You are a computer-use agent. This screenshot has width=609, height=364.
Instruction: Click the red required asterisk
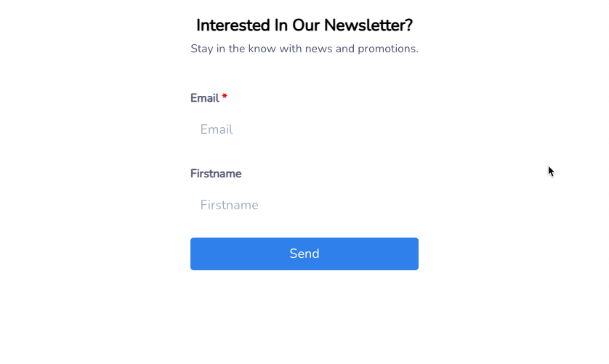[225, 97]
